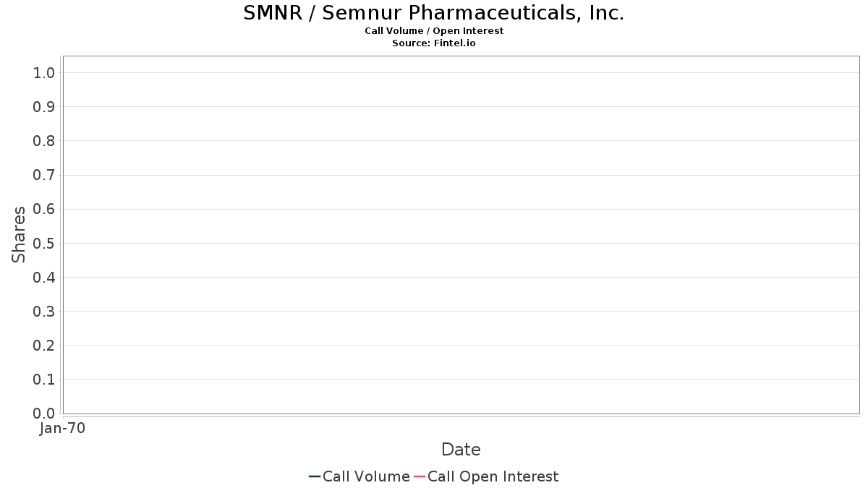
Task: Click the 0.9 y-axis tick label
Action: pyautogui.click(x=44, y=107)
